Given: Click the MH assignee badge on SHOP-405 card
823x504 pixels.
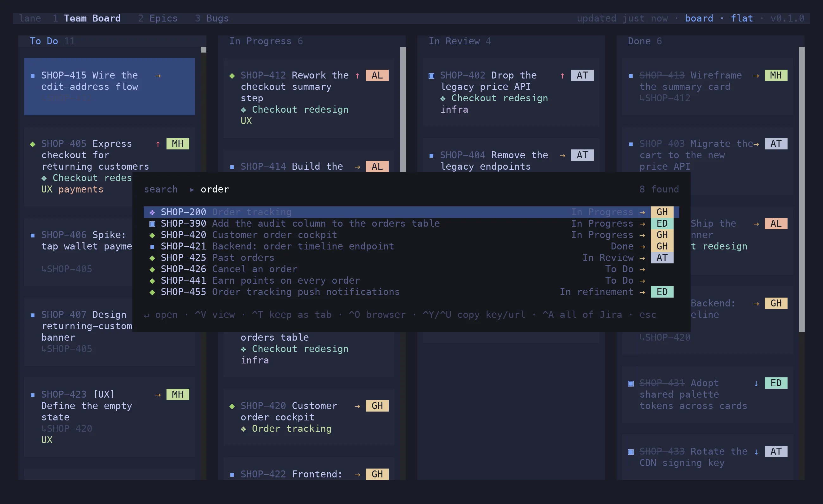Looking at the screenshot, I should coord(178,144).
